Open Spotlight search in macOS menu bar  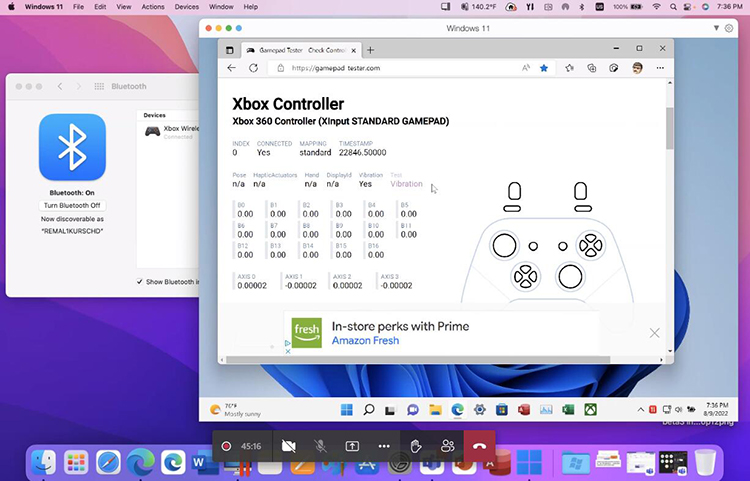pyautogui.click(x=673, y=7)
